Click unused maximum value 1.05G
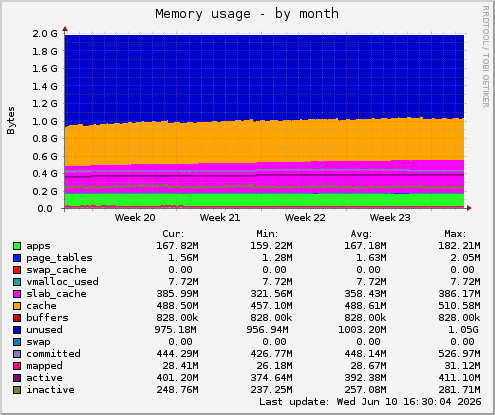The width and height of the screenshot is (495, 415). pos(463,330)
